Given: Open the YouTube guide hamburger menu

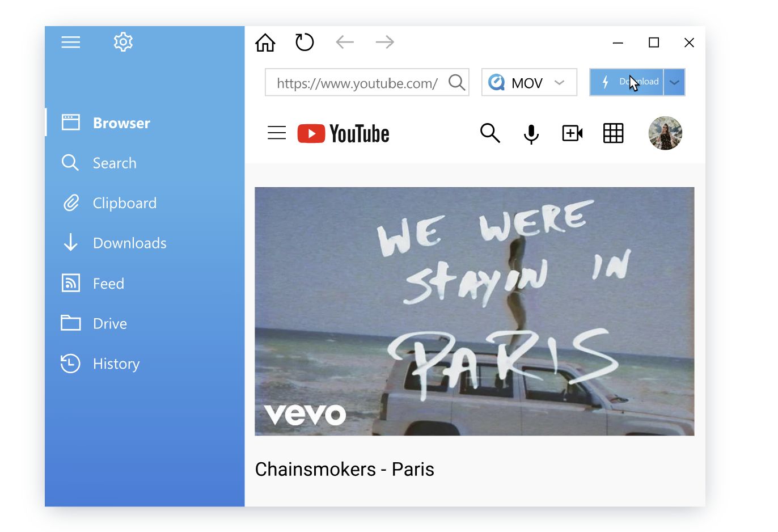Looking at the screenshot, I should pyautogui.click(x=277, y=133).
